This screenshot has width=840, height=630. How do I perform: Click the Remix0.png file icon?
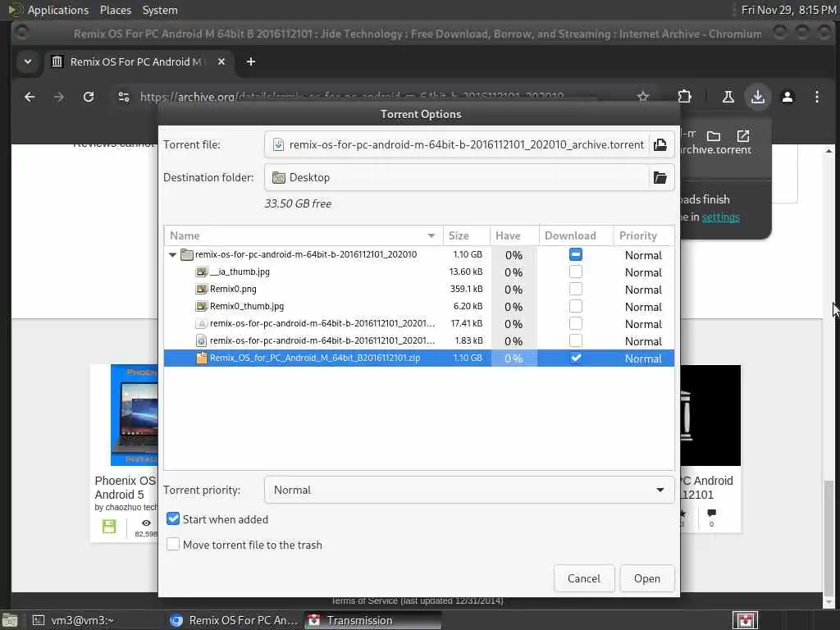pos(202,289)
